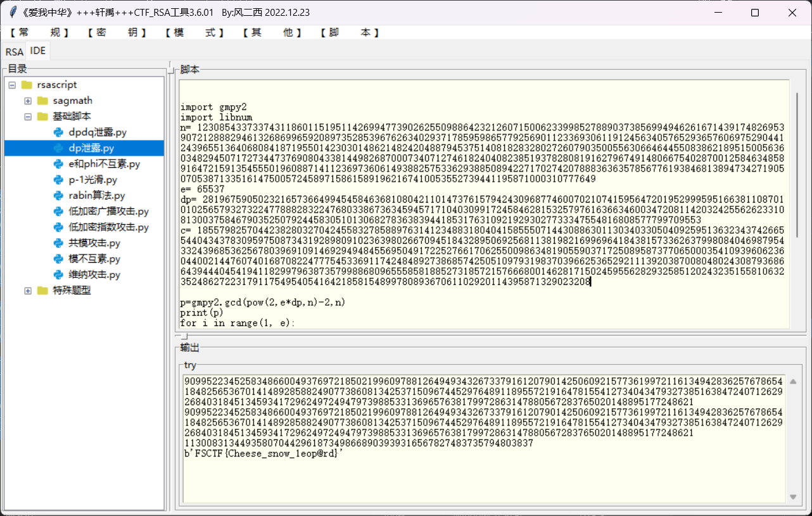Open the 低加密指数攻击.py script
This screenshot has height=516, width=812.
tap(109, 227)
